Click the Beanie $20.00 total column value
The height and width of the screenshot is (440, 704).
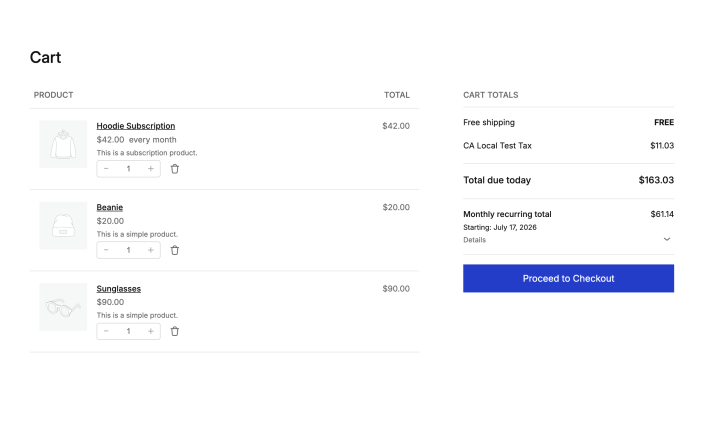[396, 207]
